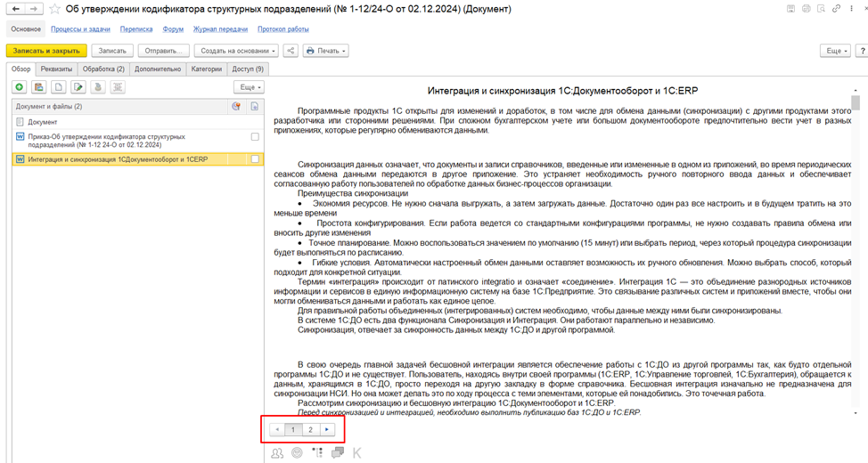Go forward with the right arrow button

[x=33, y=9]
